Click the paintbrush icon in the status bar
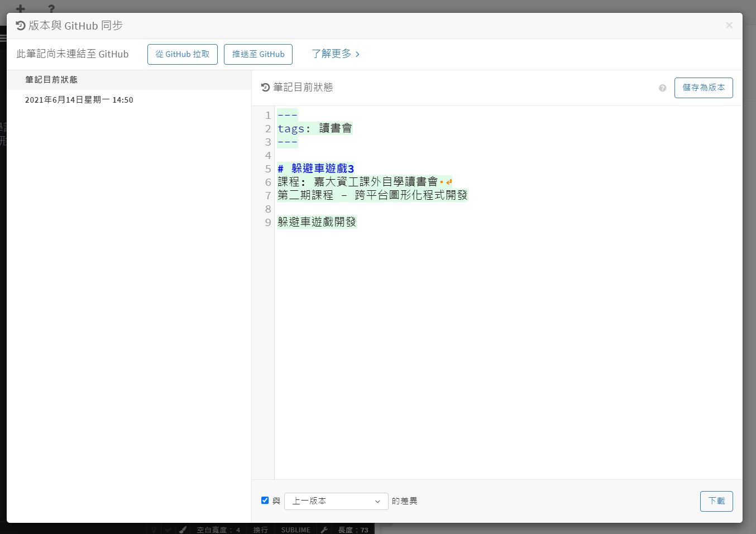756x534 pixels. [x=183, y=530]
